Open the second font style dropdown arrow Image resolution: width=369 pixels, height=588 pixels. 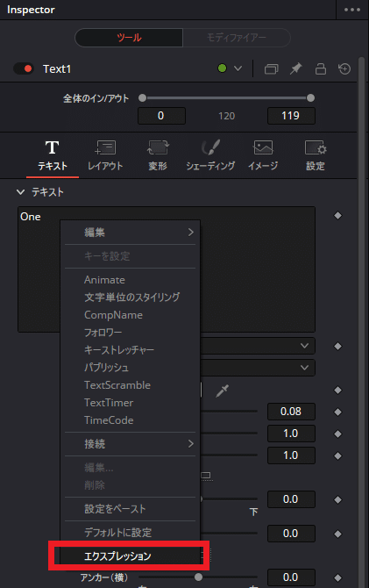(x=304, y=368)
